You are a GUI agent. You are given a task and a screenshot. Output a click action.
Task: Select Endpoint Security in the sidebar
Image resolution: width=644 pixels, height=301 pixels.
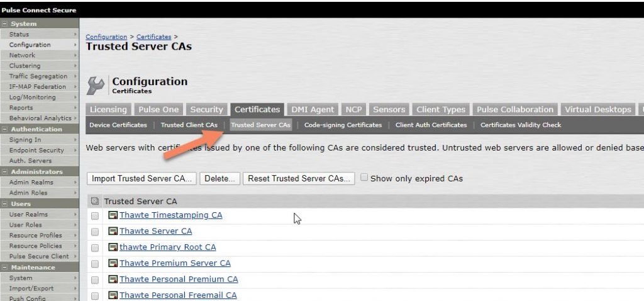36,150
